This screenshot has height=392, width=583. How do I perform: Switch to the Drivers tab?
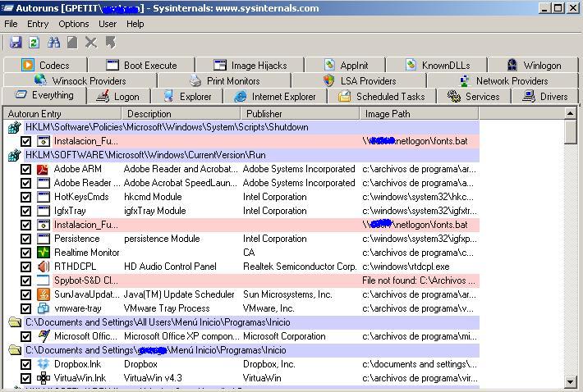point(544,97)
